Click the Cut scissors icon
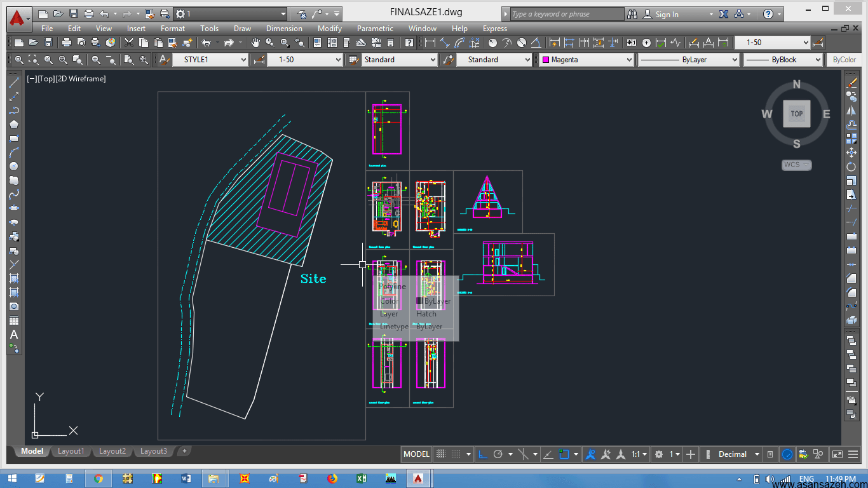 [x=129, y=43]
